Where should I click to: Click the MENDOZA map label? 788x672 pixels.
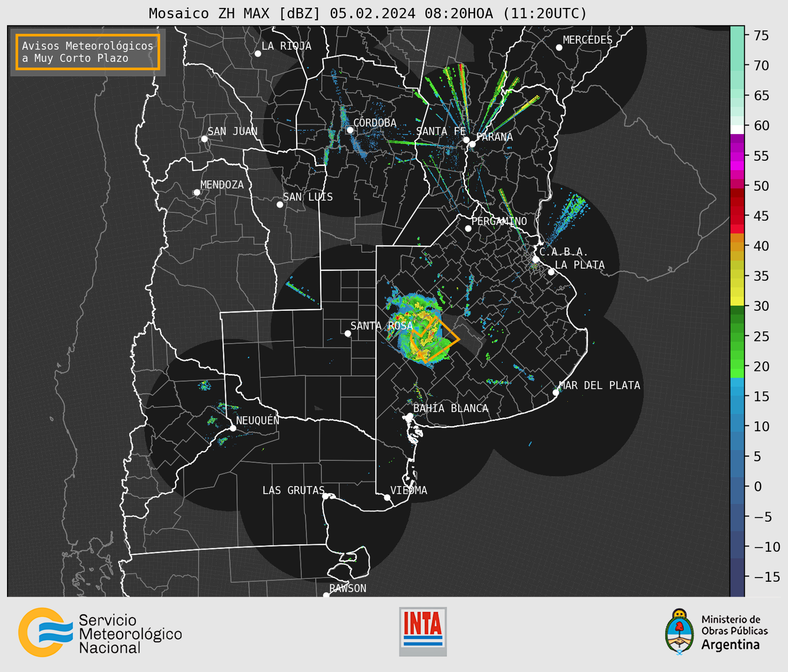[x=222, y=185]
